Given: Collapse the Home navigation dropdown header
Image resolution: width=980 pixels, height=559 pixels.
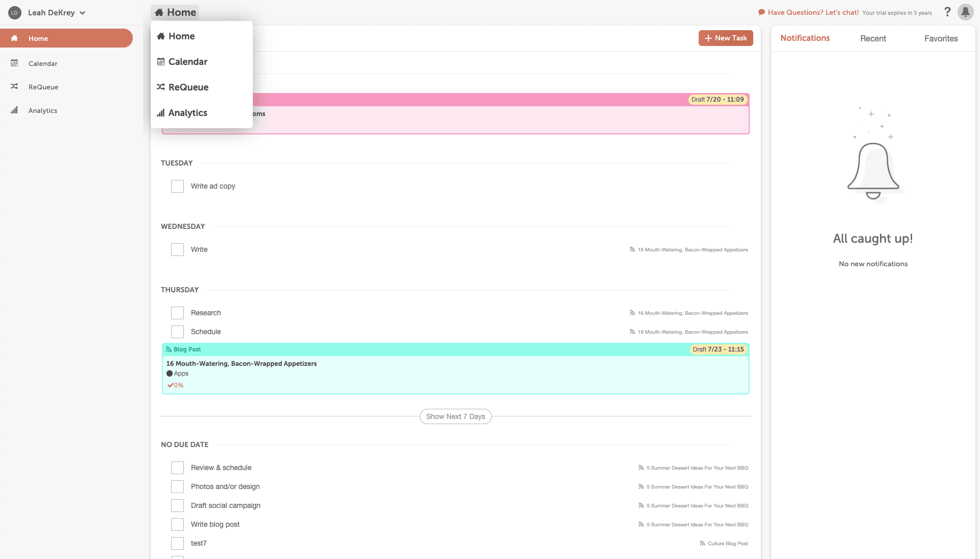Looking at the screenshot, I should pos(175,12).
